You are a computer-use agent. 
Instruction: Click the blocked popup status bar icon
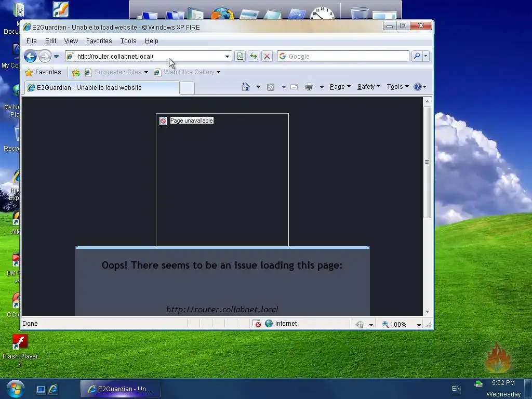tap(257, 324)
